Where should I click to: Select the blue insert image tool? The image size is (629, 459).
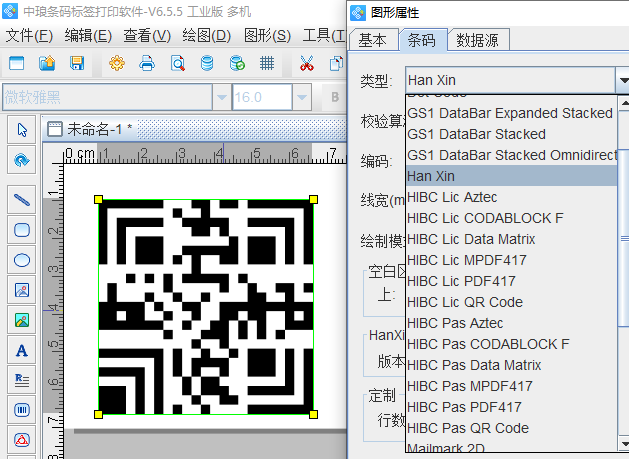(22, 290)
